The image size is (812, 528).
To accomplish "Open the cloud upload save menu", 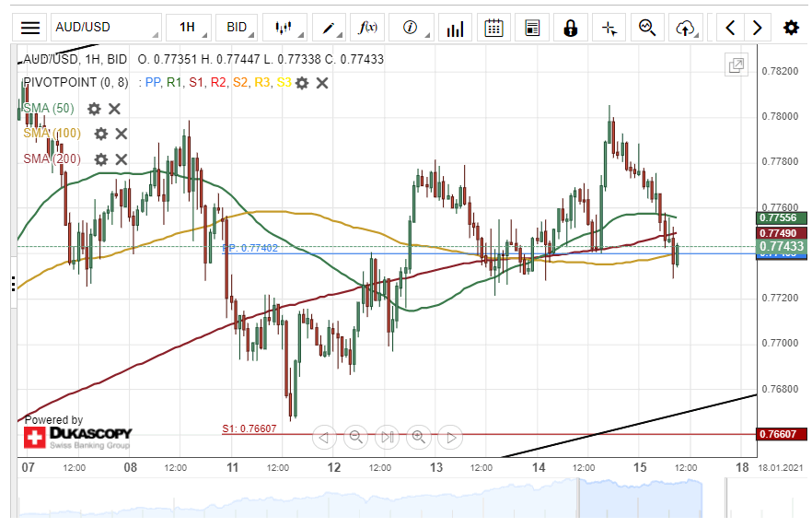I will click(x=684, y=28).
